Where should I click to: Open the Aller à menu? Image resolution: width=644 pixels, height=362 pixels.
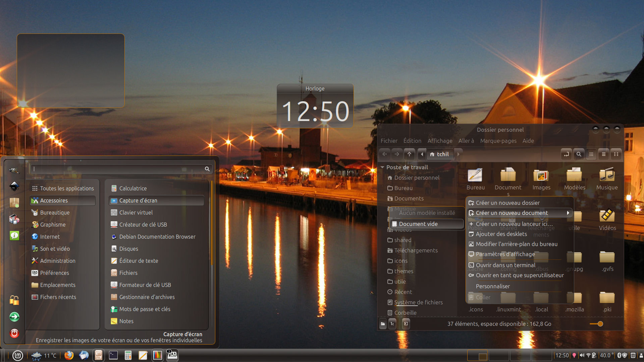(466, 141)
